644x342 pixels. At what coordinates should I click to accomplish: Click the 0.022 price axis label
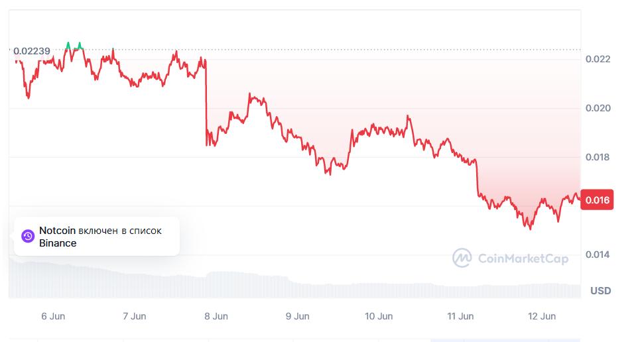(x=598, y=59)
